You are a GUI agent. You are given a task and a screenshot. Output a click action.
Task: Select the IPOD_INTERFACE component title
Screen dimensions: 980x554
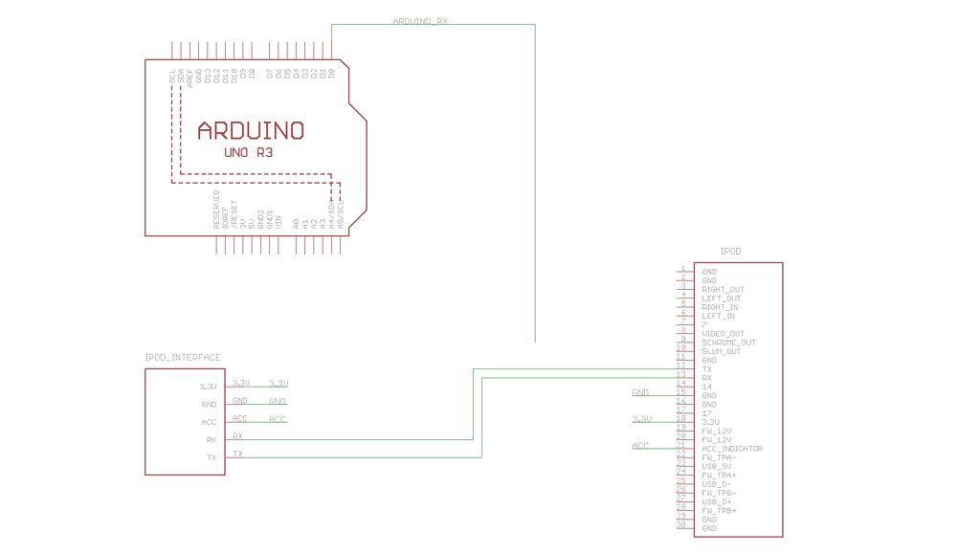click(x=182, y=357)
